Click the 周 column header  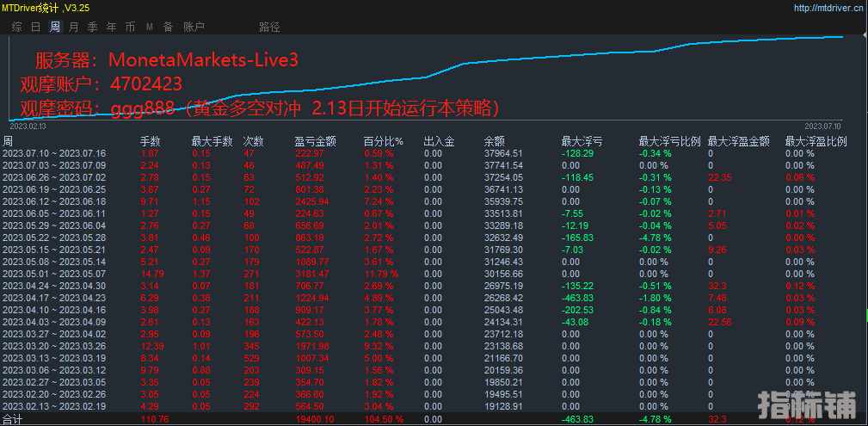click(8, 141)
